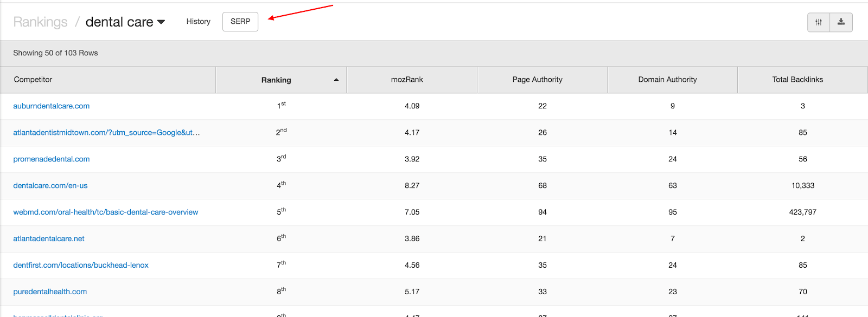Sort by the mozRank column header
868x317 pixels.
[x=407, y=80]
